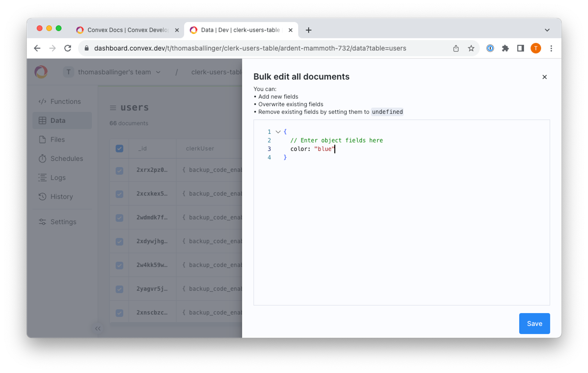This screenshot has height=373, width=588.
Task: Bookmark page with star icon
Action: (x=471, y=48)
